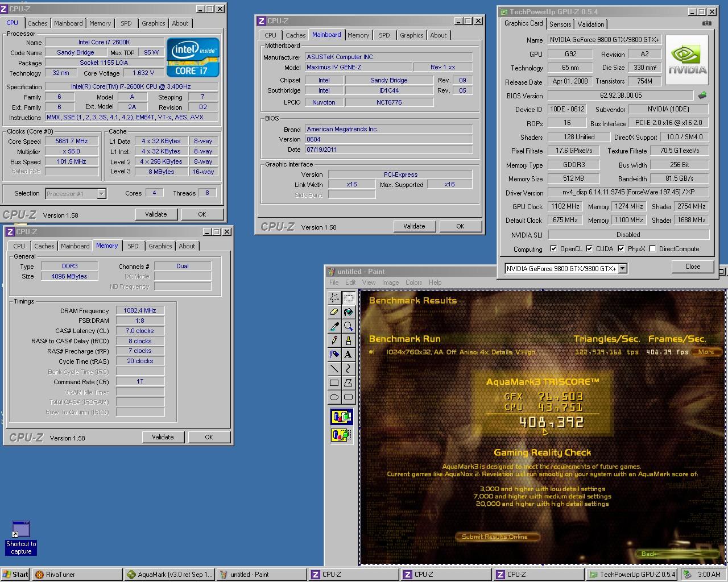Screen dimensions: 728x582
Task: Click the DRAM Frequency 1082.4 MHz value
Action: pyautogui.click(x=140, y=310)
